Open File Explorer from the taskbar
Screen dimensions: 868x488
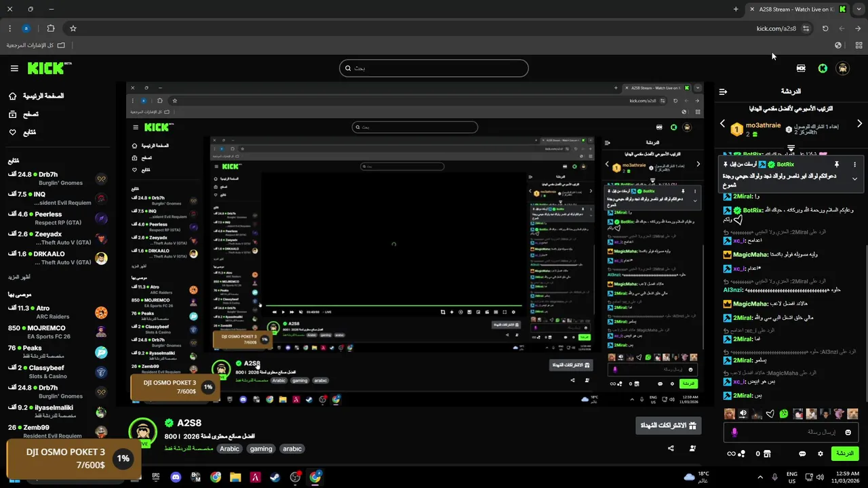click(235, 477)
